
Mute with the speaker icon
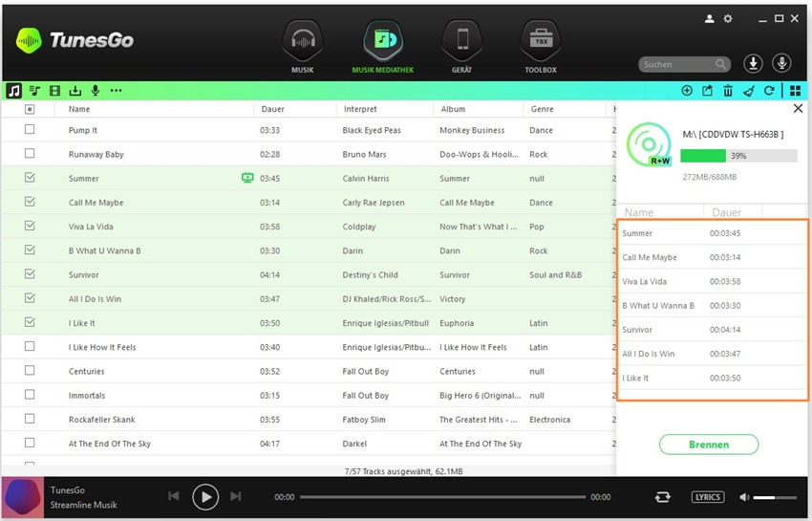744,497
